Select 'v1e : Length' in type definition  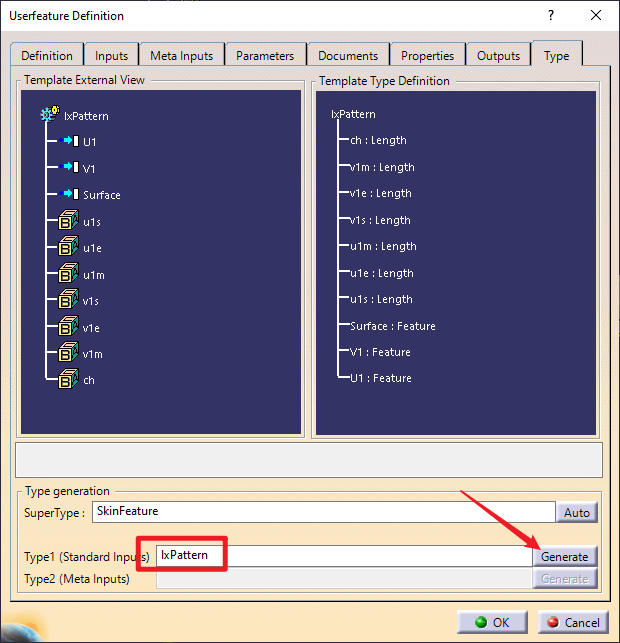point(381,193)
